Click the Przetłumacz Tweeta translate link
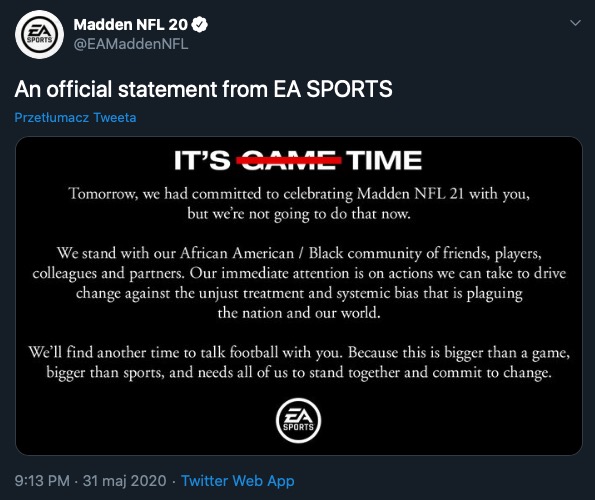The width and height of the screenshot is (595, 500). tap(75, 118)
